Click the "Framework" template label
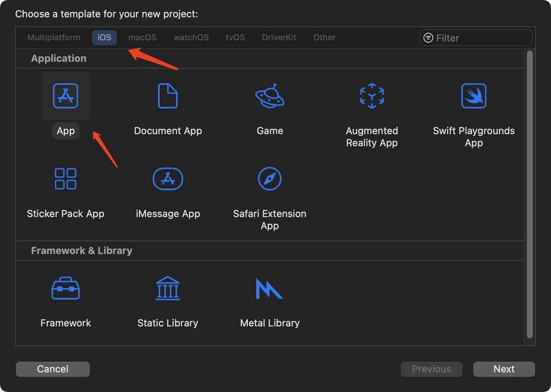Image resolution: width=551 pixels, height=392 pixels. (x=66, y=323)
